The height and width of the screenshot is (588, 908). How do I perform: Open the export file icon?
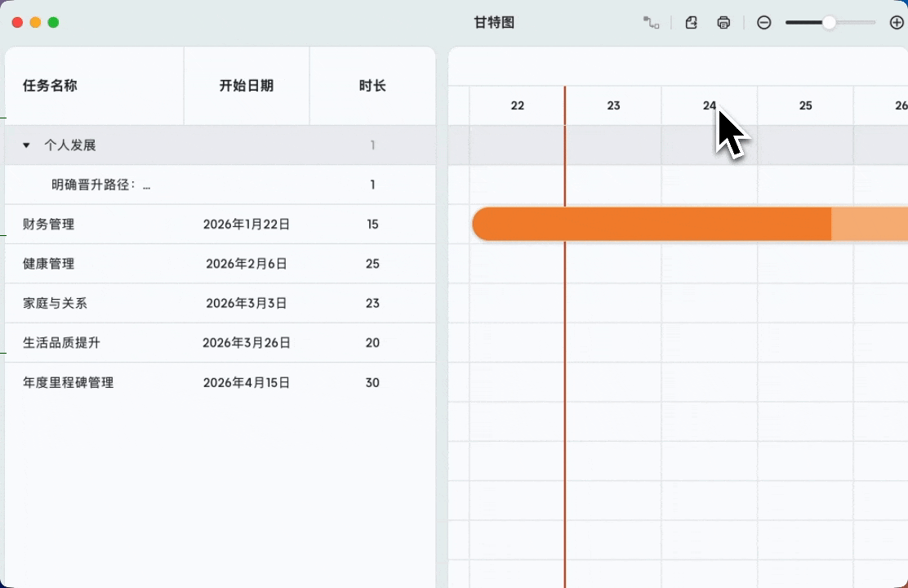[691, 22]
